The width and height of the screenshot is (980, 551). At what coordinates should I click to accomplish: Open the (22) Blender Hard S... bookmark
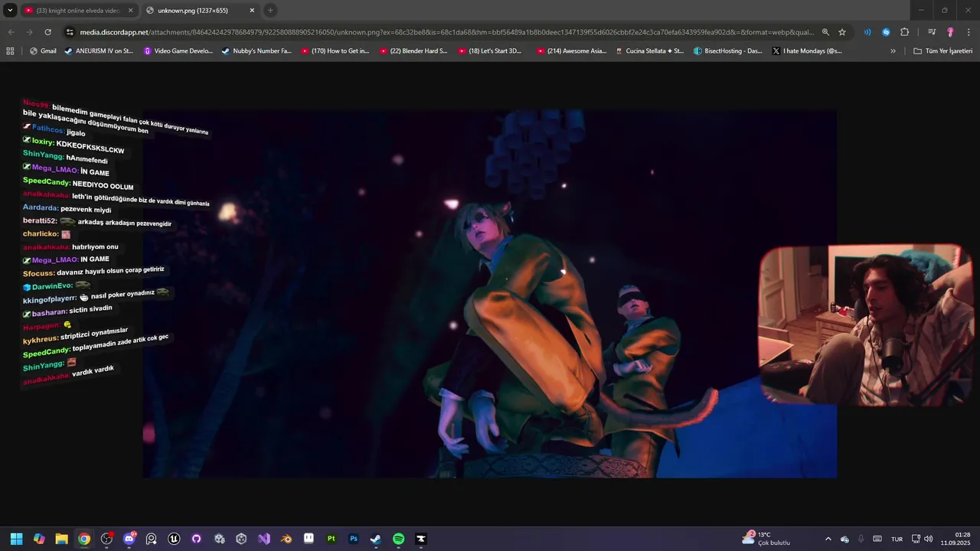[x=413, y=51]
